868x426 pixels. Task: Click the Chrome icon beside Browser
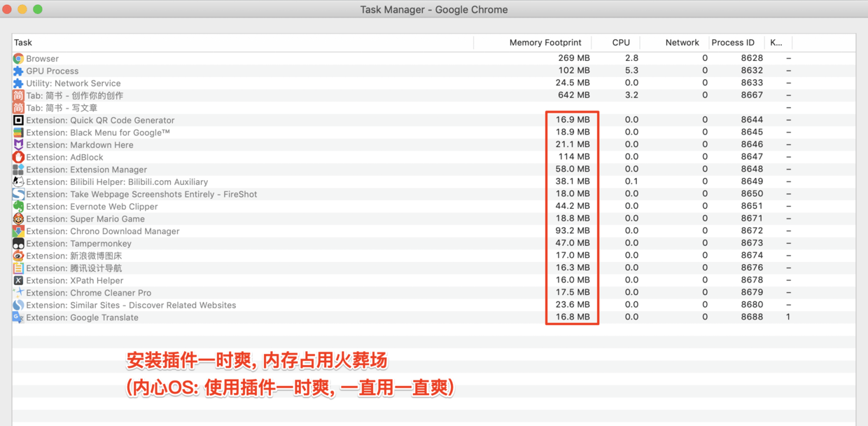click(x=18, y=59)
